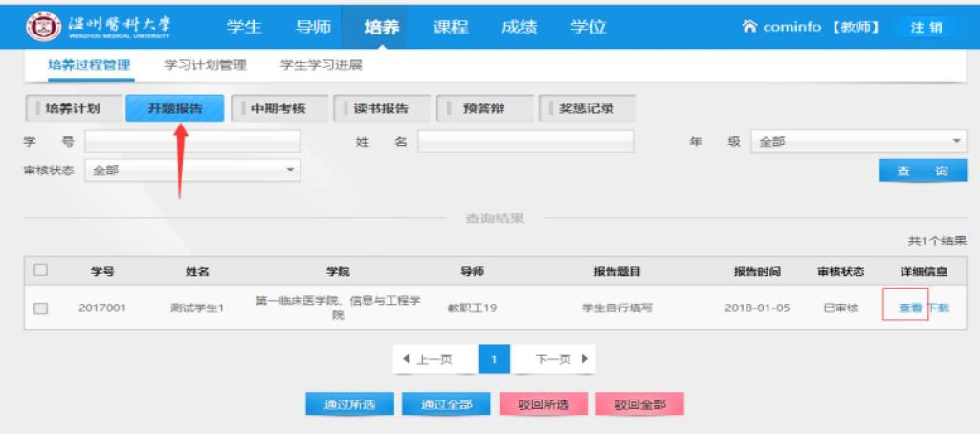This screenshot has height=434, width=980.
Task: Open the 培养 top menu
Action: [x=381, y=27]
